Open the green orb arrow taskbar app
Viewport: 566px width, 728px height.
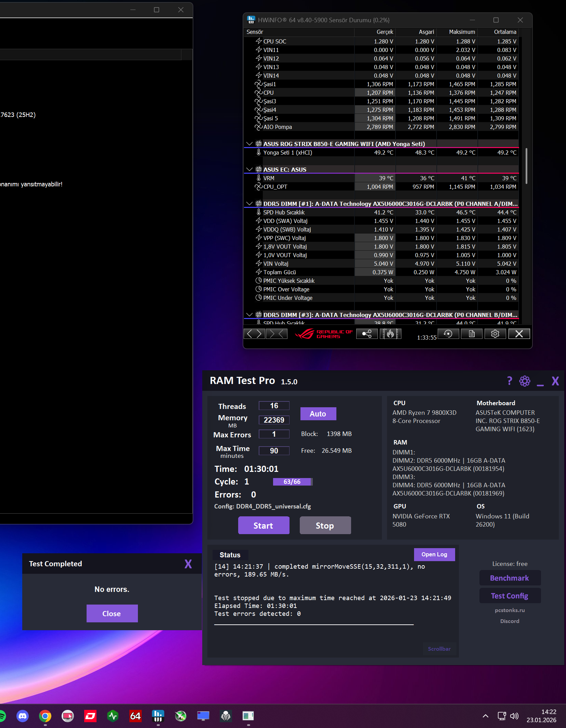coord(181,716)
